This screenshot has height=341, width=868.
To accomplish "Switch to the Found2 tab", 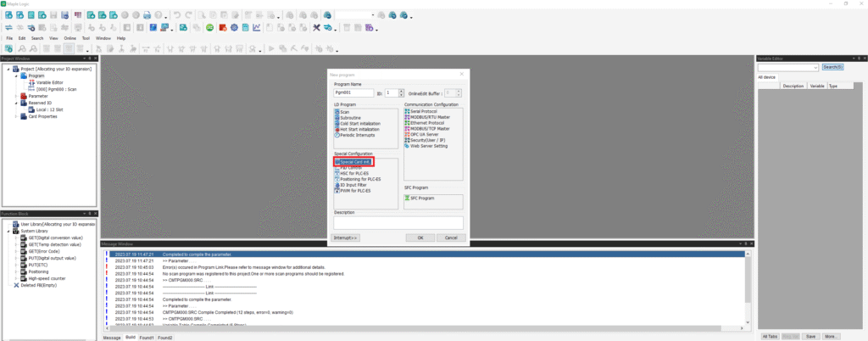I will click(165, 337).
